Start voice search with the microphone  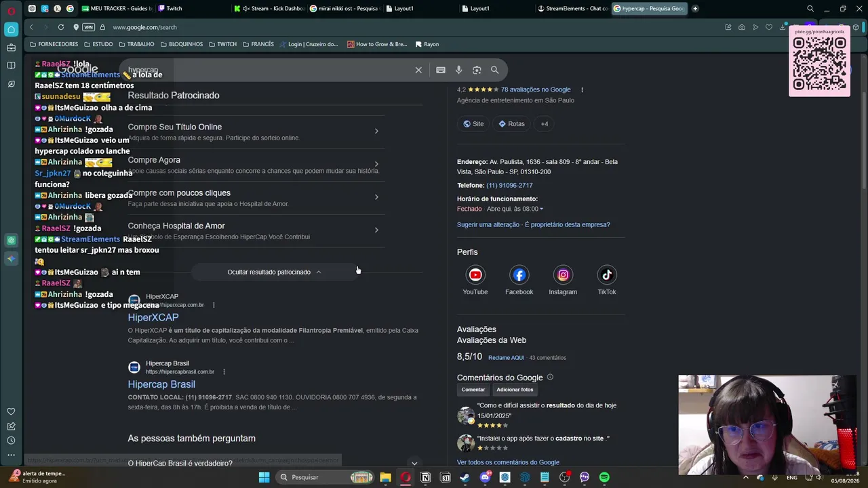coord(458,70)
